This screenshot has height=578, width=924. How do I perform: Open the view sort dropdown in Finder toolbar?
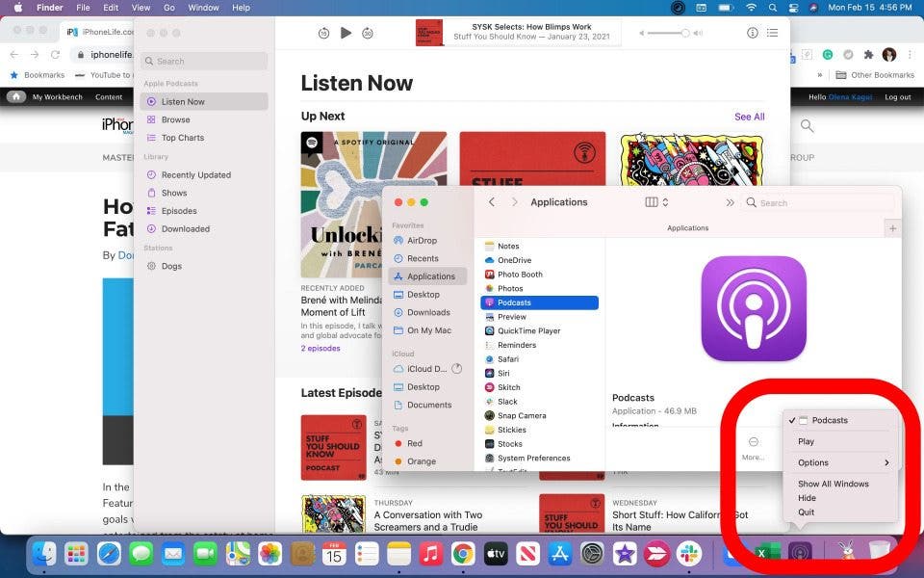(x=665, y=202)
